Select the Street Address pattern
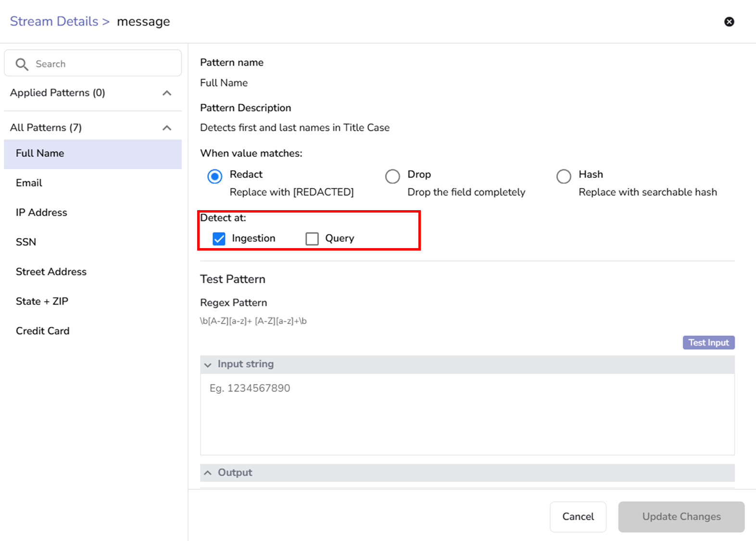756x541 pixels. (51, 272)
